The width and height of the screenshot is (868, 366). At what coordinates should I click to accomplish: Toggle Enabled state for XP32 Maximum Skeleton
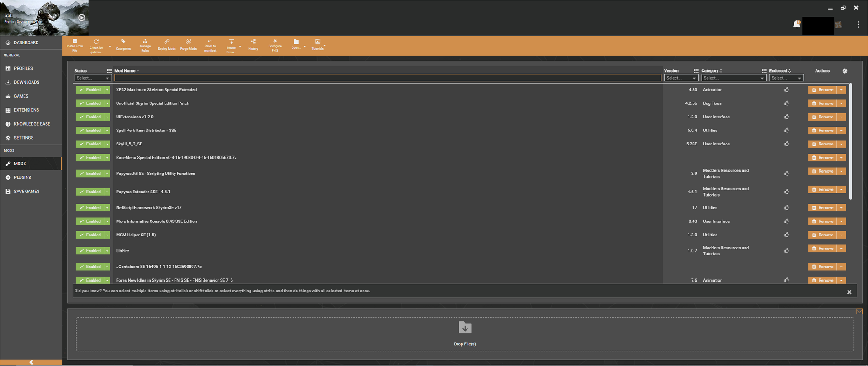[x=90, y=90]
